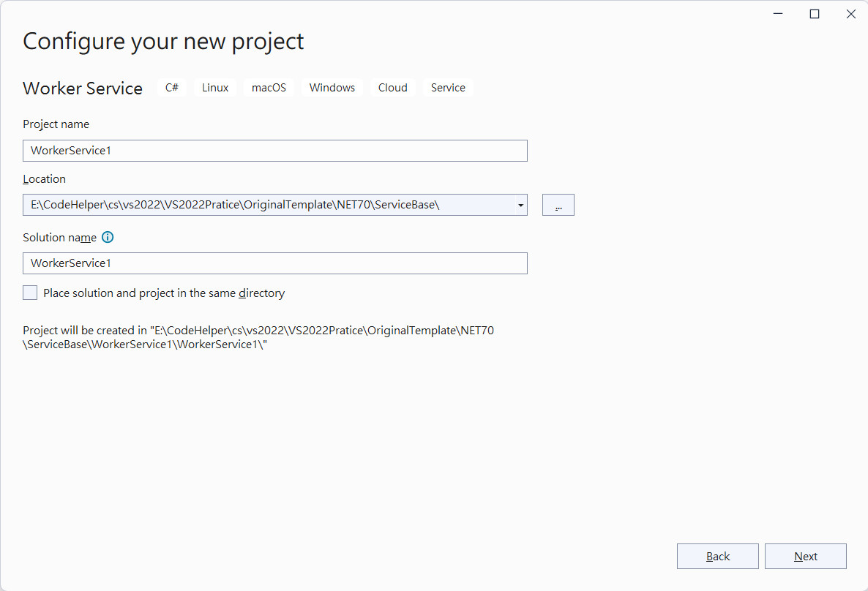Enable Place solution and project in same directory
868x591 pixels.
coord(30,293)
